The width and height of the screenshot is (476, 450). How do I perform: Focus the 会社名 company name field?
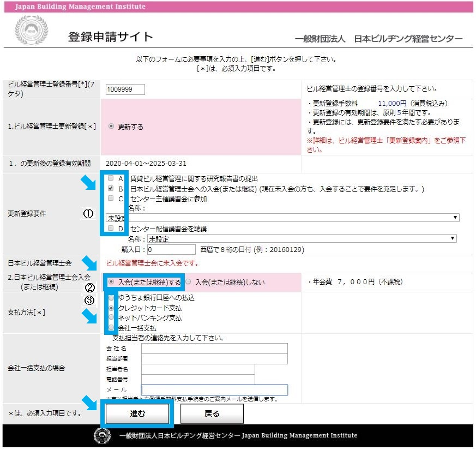[214, 349]
